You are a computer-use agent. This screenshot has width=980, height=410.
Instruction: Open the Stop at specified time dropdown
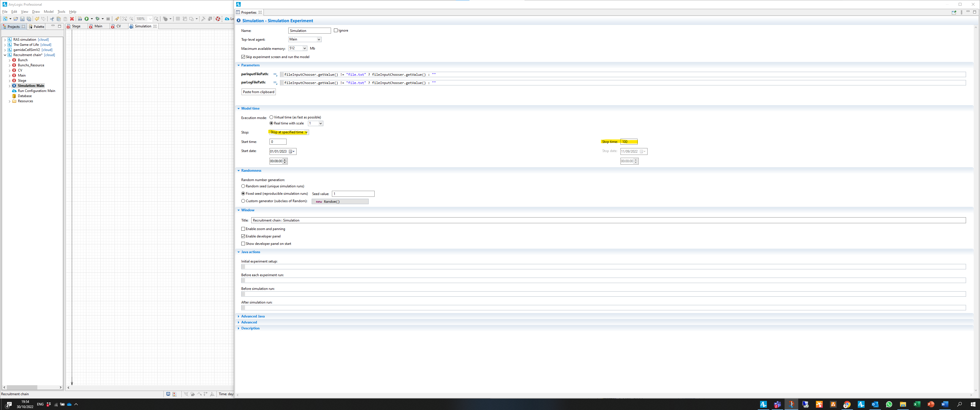(x=289, y=132)
